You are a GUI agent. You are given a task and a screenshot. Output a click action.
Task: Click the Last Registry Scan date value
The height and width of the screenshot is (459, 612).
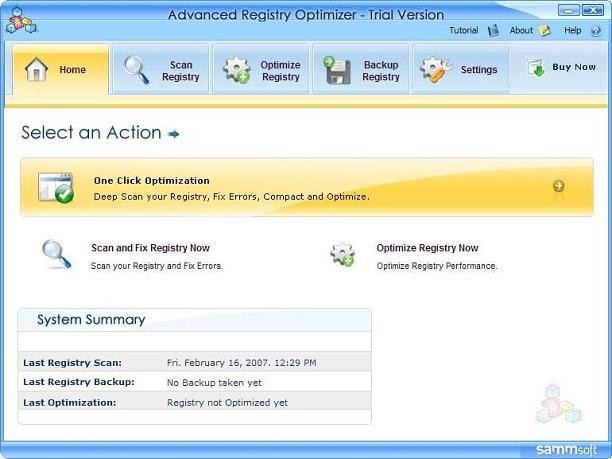(242, 363)
